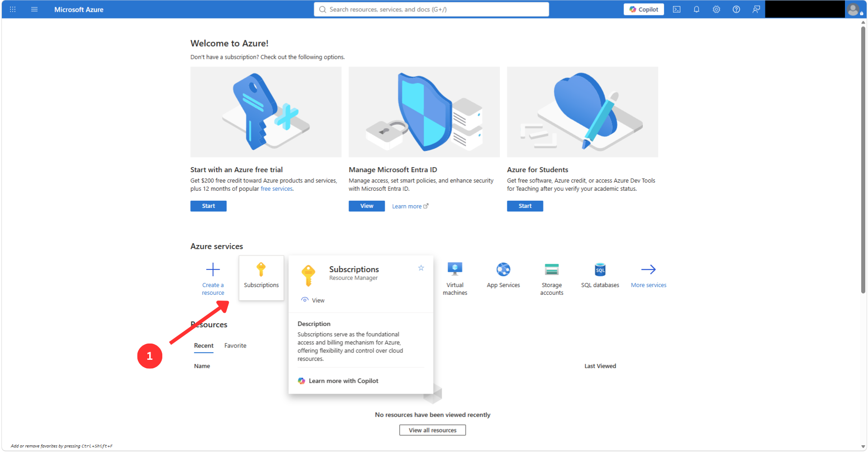Click the Name column header
Image resolution: width=868 pixels, height=452 pixels.
pos(202,366)
